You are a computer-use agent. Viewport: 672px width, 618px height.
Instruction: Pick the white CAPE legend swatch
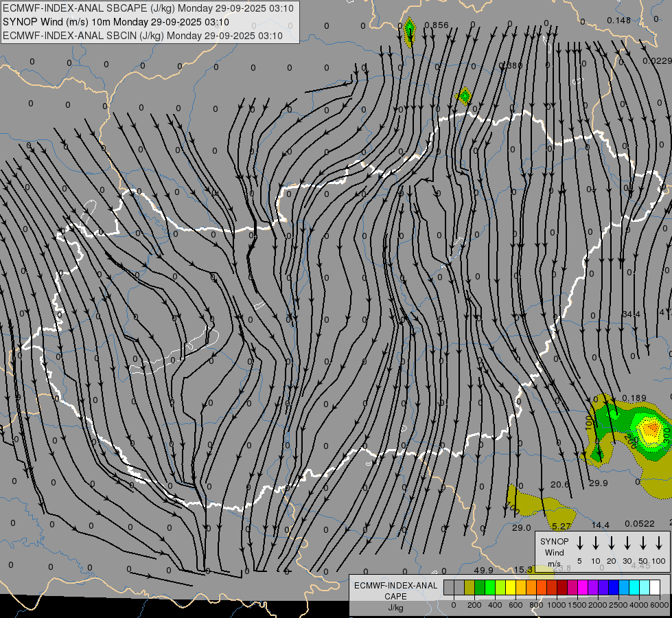point(654,587)
